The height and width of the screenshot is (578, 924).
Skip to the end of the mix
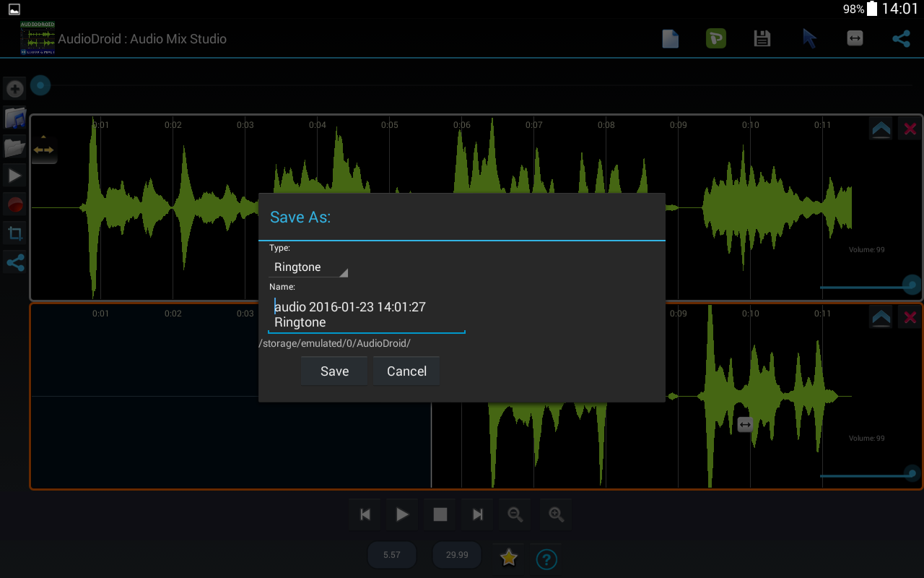pos(478,514)
